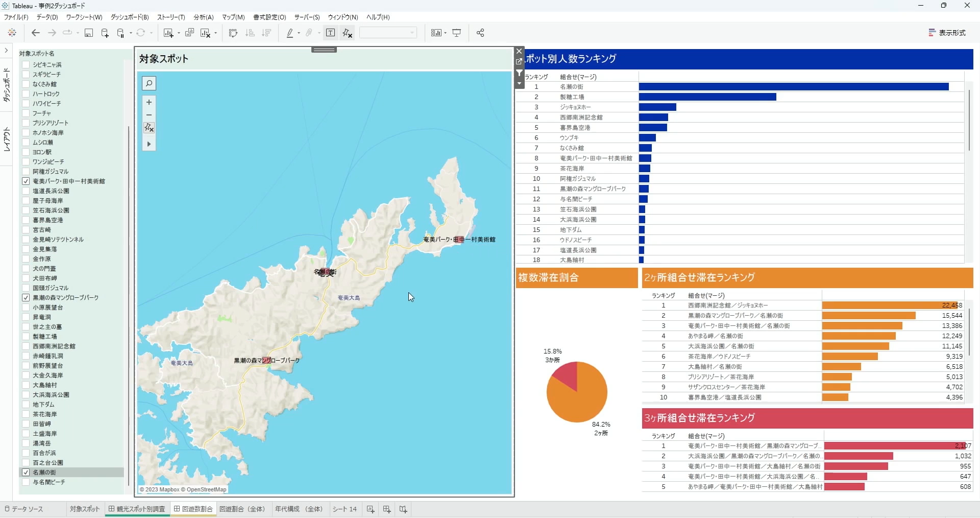Open the 分析(A) menu
This screenshot has height=518, width=980.
pyautogui.click(x=203, y=17)
